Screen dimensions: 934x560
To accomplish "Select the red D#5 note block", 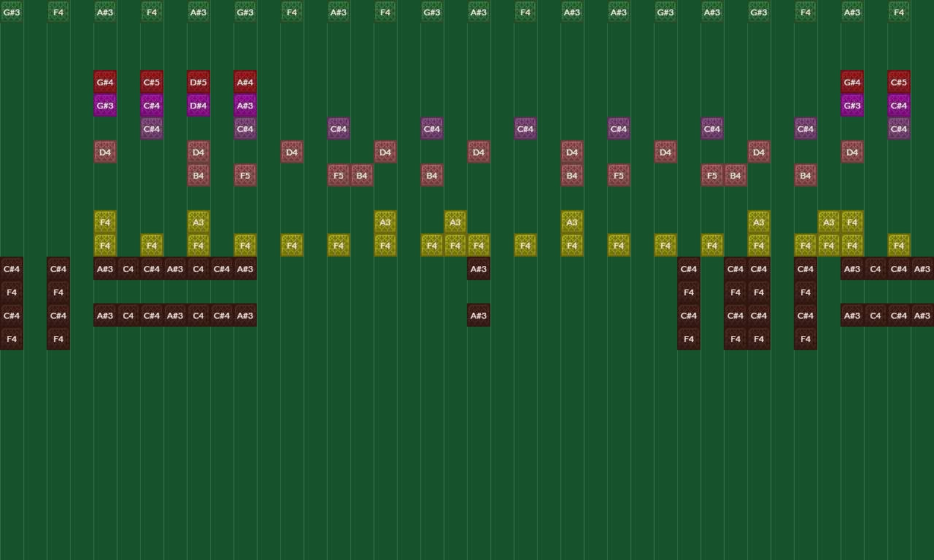I will click(198, 82).
